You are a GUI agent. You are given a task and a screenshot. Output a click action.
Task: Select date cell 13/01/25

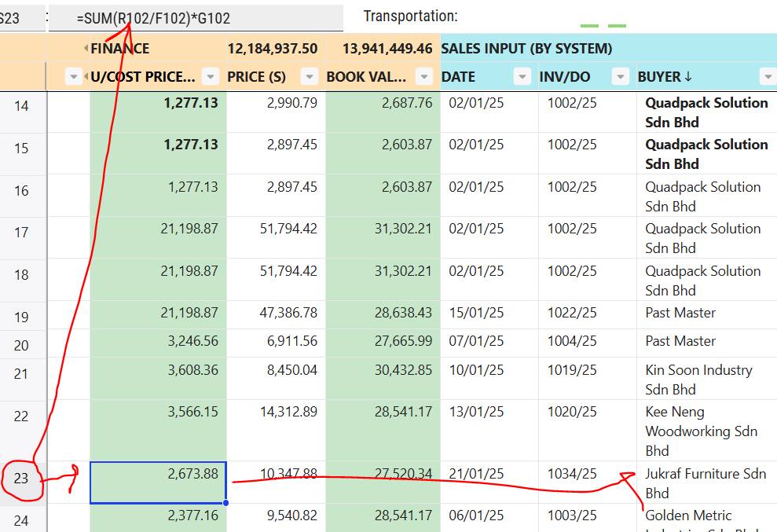[489, 431]
